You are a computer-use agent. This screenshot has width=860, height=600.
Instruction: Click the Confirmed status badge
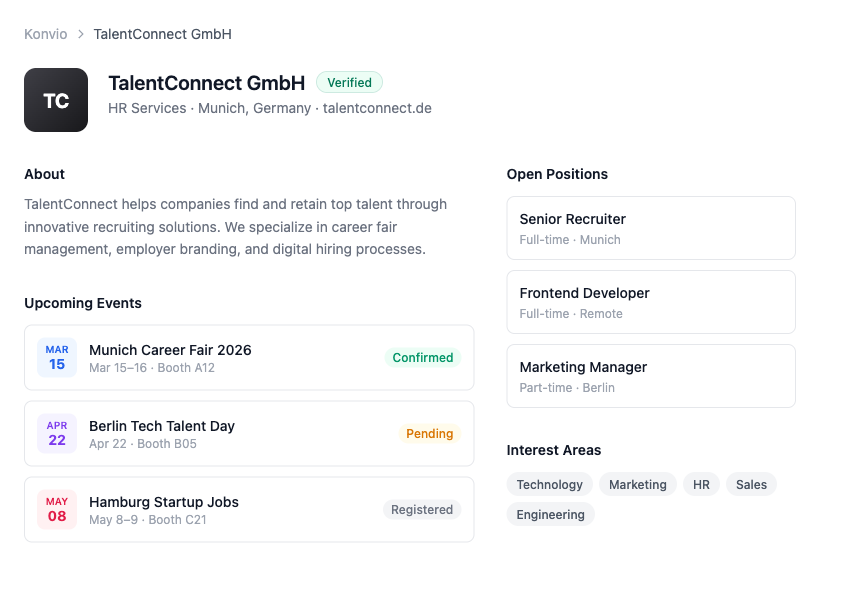tap(422, 357)
